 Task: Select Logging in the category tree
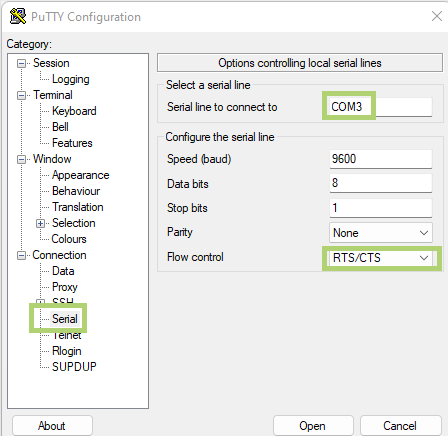coord(71,79)
